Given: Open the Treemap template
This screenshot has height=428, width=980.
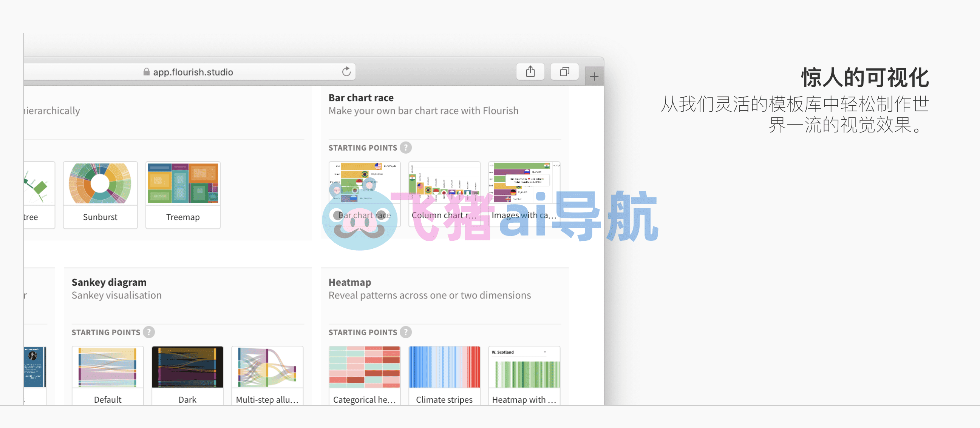Looking at the screenshot, I should click(182, 195).
